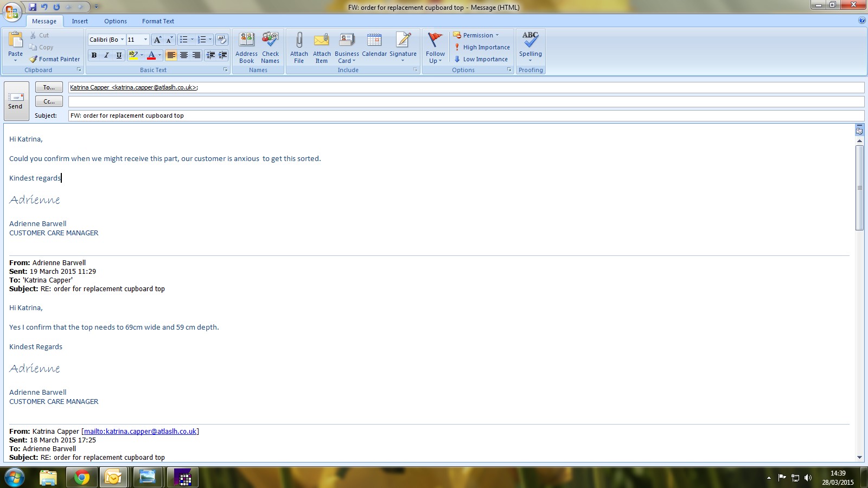Undo the last action in Quick Access toolbar
This screenshot has height=488, width=868.
pos(44,7)
